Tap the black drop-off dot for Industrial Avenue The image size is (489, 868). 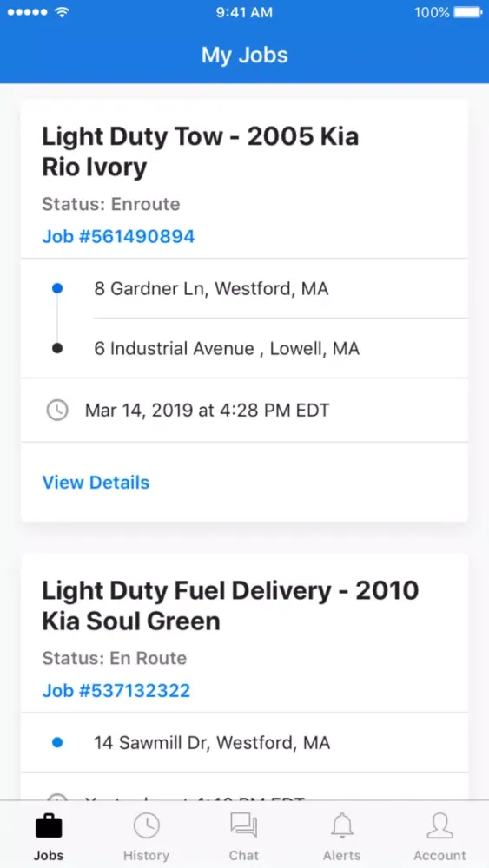pos(57,348)
